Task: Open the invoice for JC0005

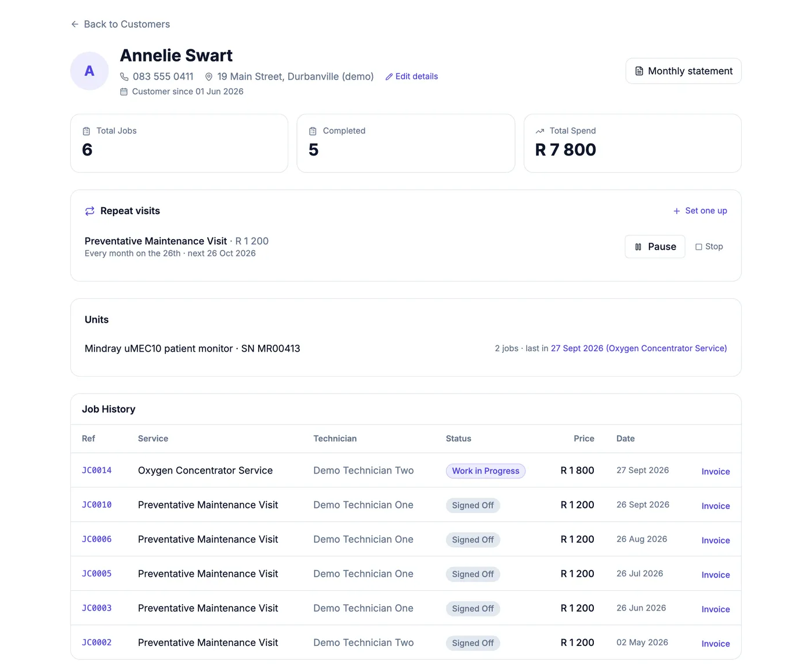Action: pos(716,575)
